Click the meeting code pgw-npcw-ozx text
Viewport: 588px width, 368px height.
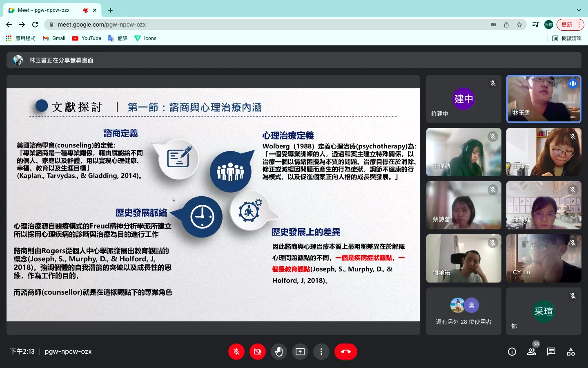point(68,352)
